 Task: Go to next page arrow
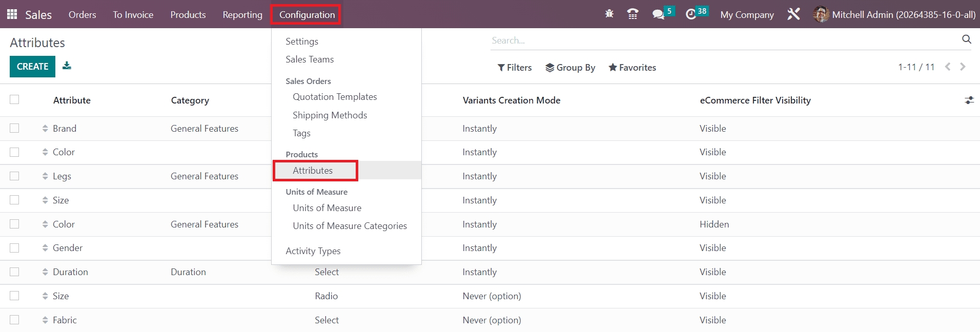[963, 67]
